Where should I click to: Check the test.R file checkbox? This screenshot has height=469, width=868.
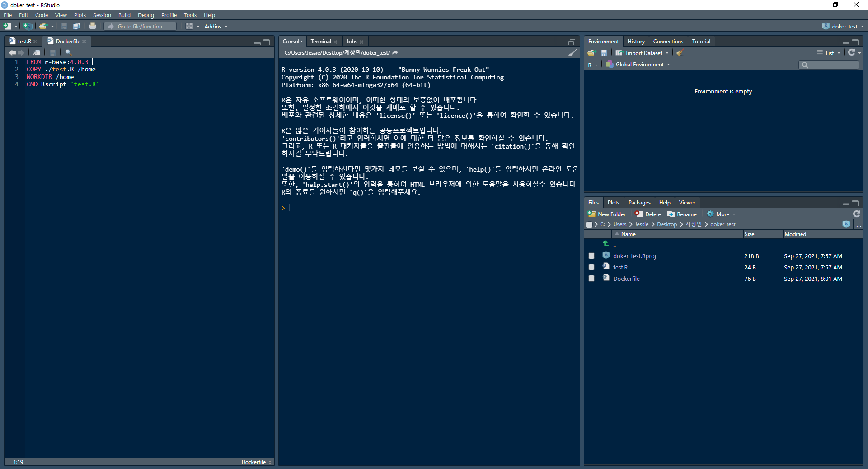(591, 267)
